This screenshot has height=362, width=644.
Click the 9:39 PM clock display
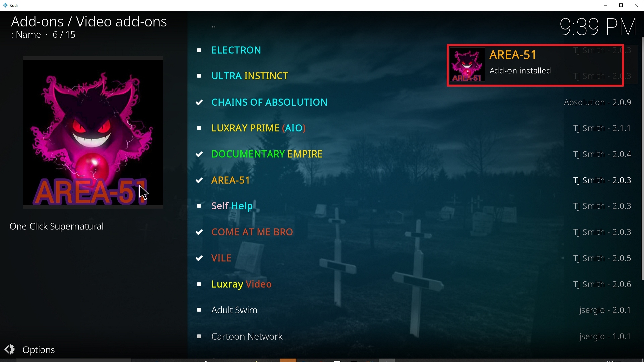pos(598,27)
